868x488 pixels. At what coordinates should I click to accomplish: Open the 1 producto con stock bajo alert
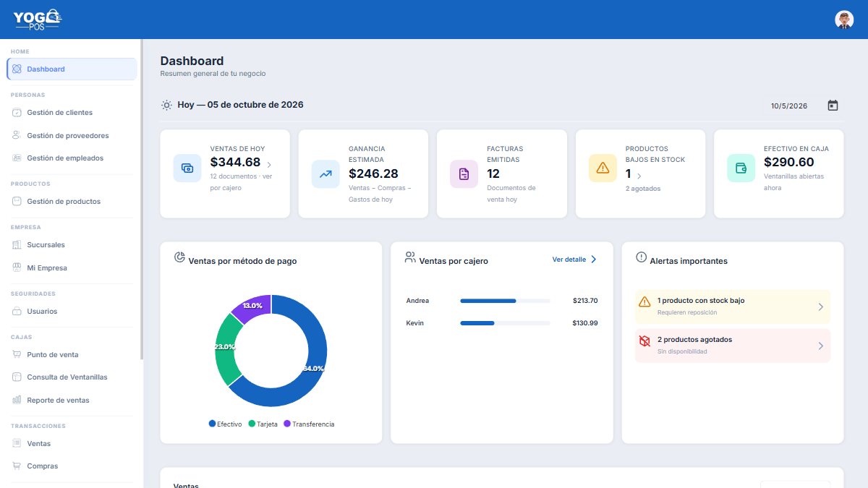pos(733,307)
